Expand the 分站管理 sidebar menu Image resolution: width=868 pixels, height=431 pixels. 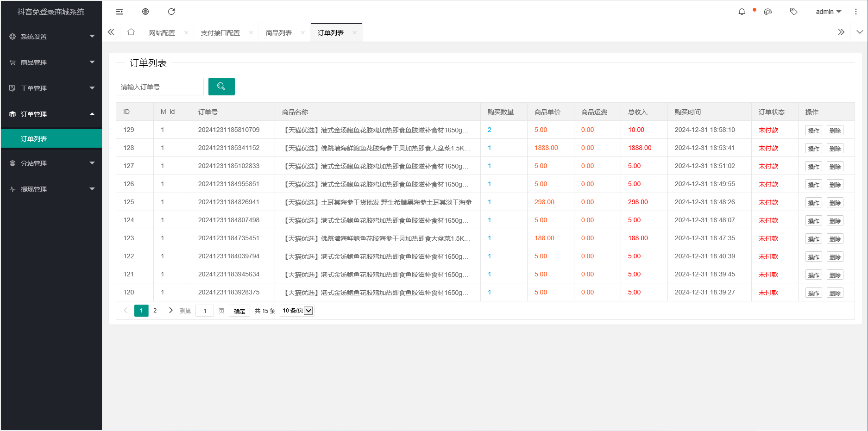[x=51, y=163]
